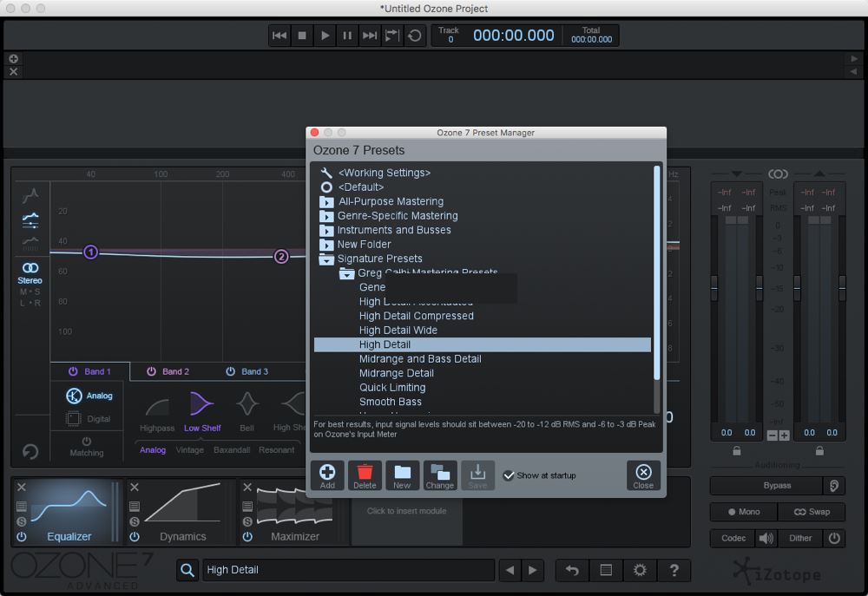Add a new preset with the plus icon

[x=327, y=475]
